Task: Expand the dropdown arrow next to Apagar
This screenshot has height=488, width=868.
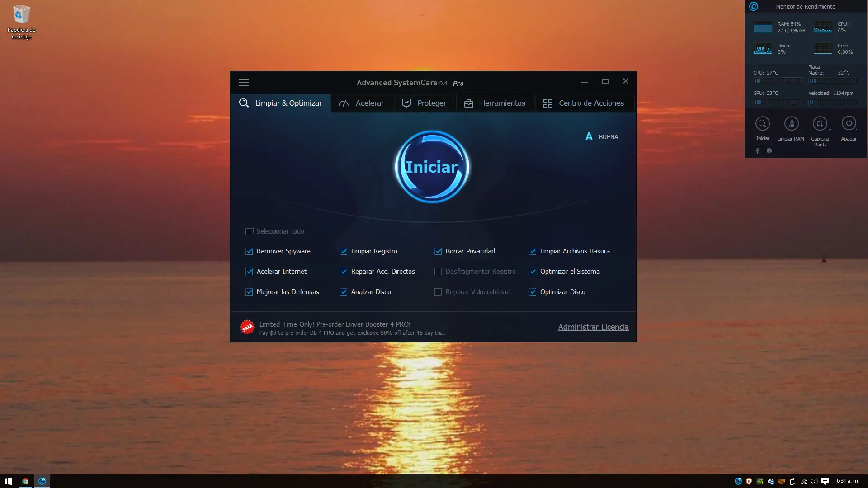Action: [857, 130]
